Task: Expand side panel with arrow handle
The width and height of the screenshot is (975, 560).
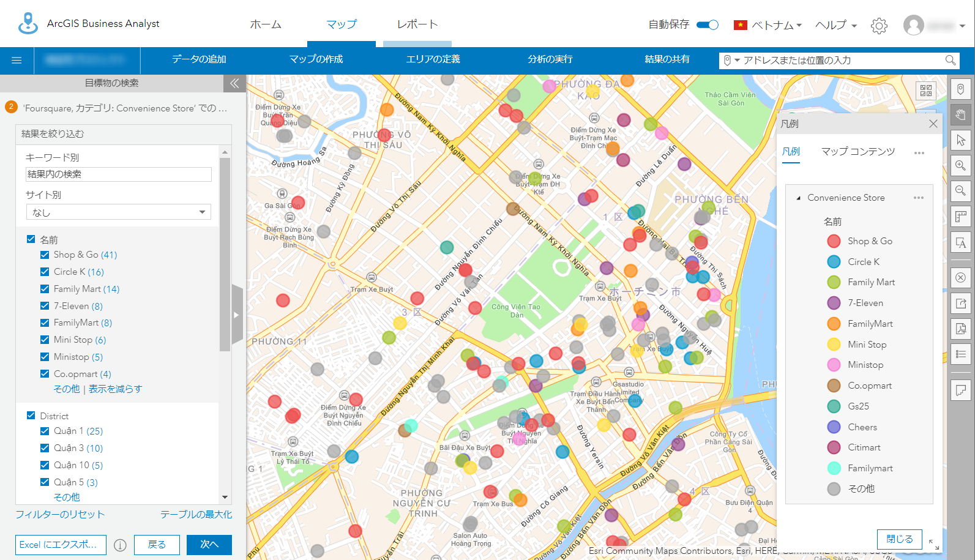Action: (x=237, y=315)
